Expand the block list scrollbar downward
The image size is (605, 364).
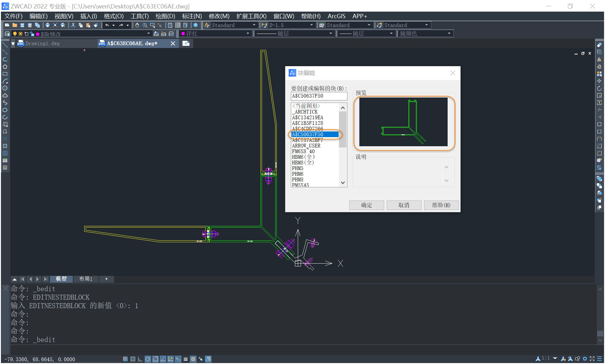343,184
